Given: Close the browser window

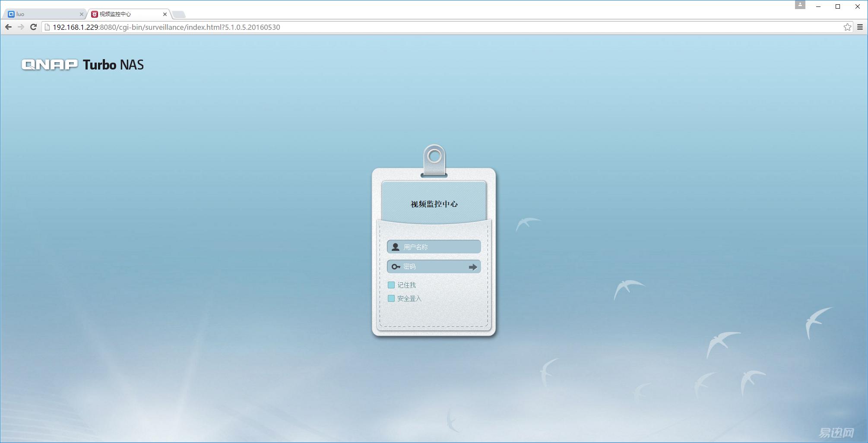Looking at the screenshot, I should (858, 6).
